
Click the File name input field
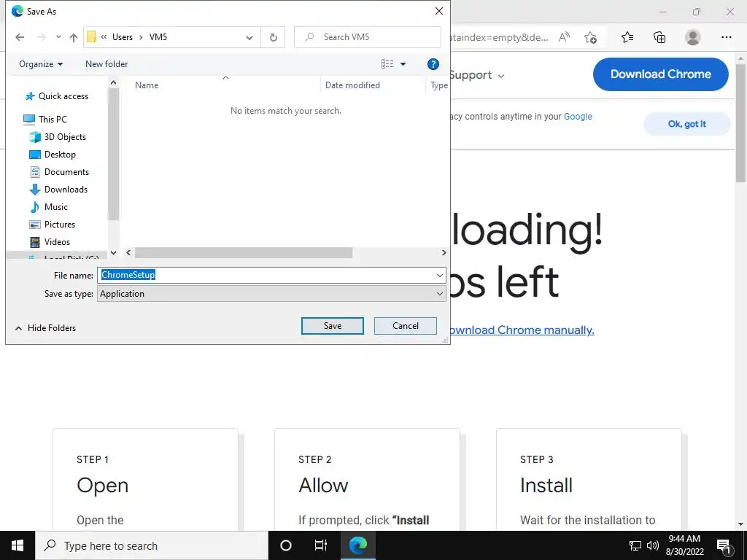click(x=266, y=275)
